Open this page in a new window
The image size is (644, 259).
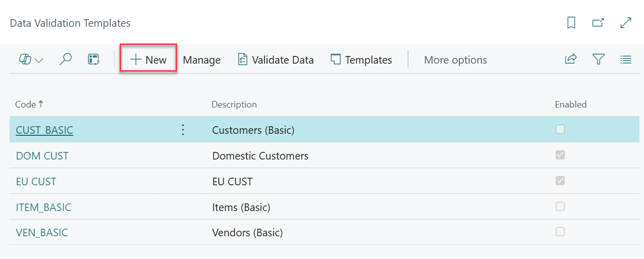point(598,23)
